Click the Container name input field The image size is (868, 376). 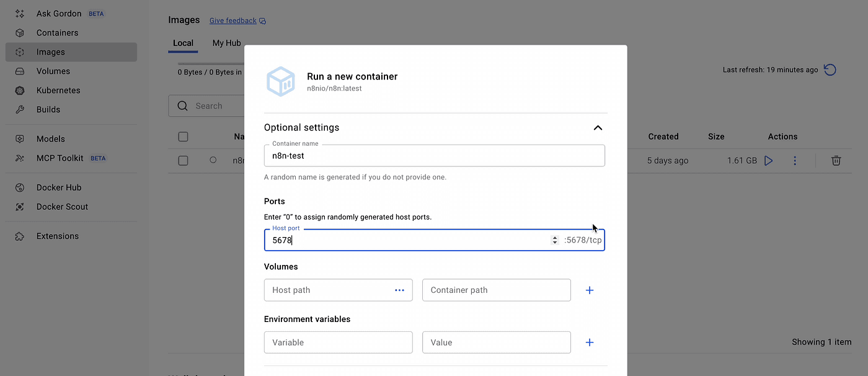coord(434,156)
